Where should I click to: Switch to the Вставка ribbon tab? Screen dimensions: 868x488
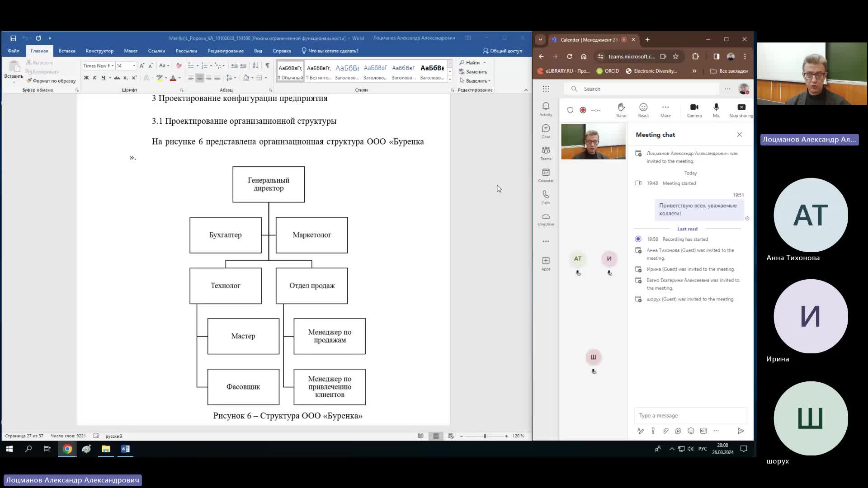point(67,51)
